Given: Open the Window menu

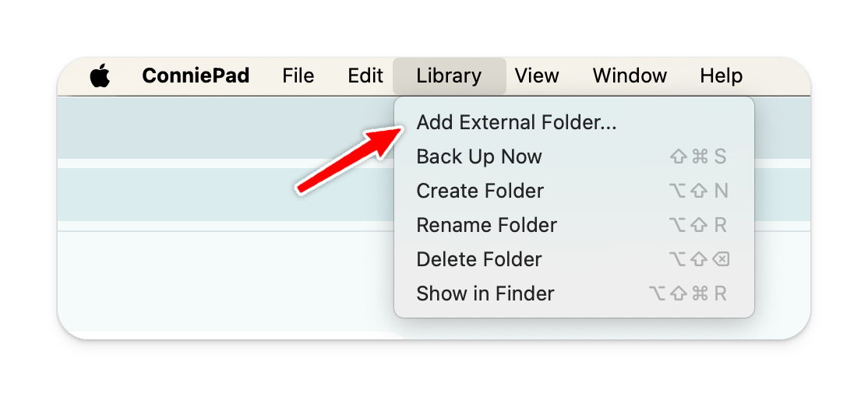Looking at the screenshot, I should [630, 76].
